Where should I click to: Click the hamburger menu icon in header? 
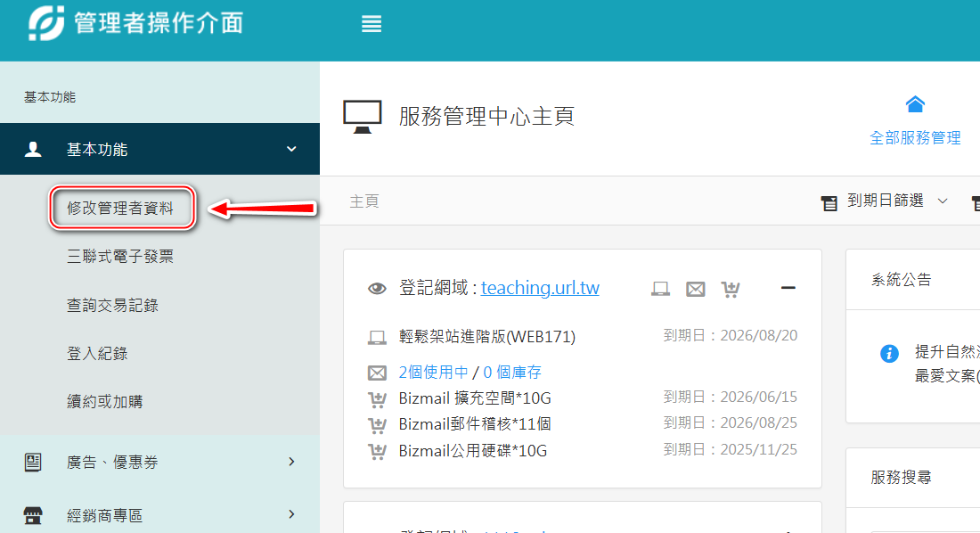coord(372,24)
